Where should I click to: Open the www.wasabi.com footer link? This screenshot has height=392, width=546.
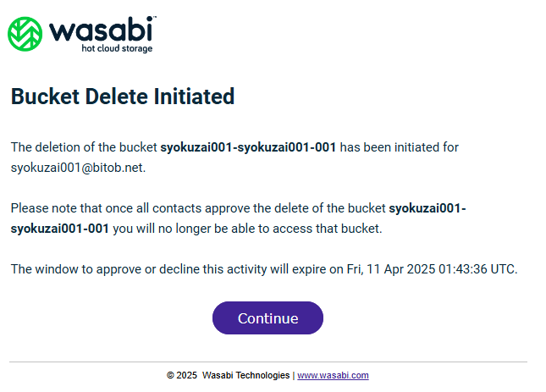pos(333,375)
